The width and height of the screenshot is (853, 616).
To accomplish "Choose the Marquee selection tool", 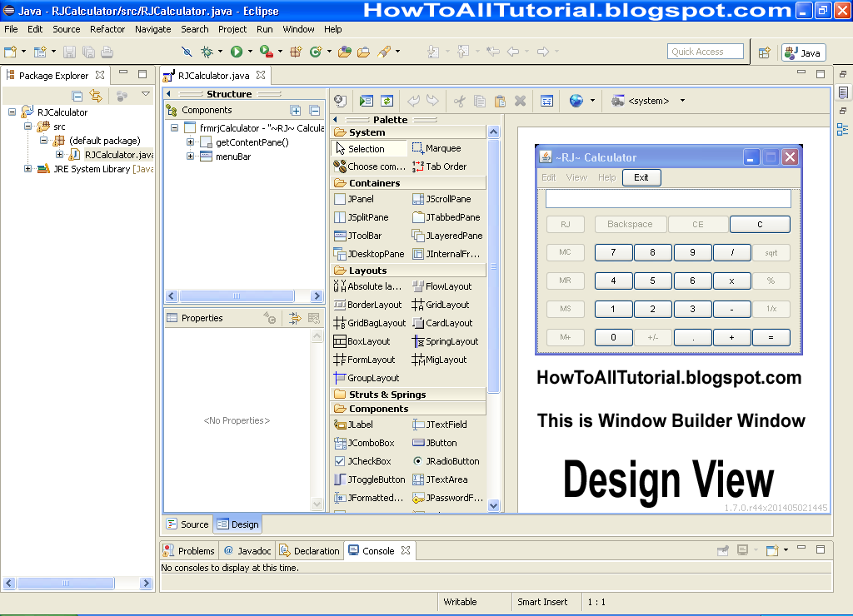I will 436,148.
